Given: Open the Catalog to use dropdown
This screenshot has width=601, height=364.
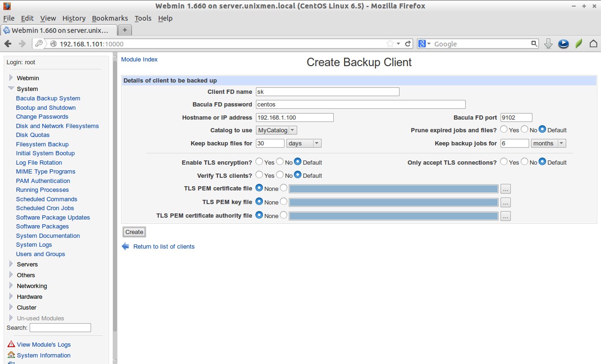Looking at the screenshot, I should pyautogui.click(x=276, y=130).
